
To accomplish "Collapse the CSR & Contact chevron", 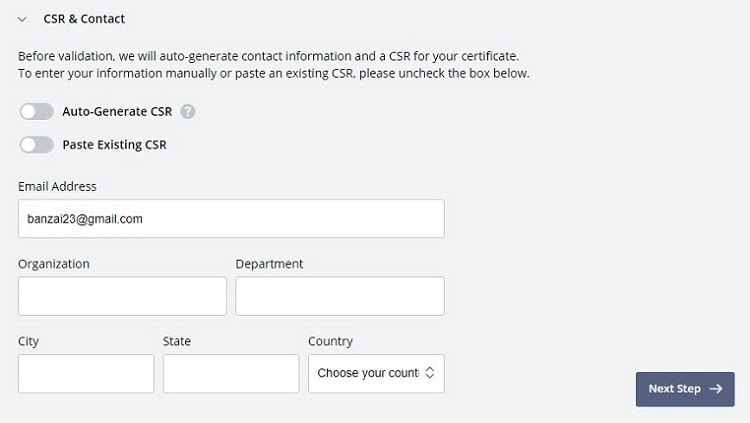I will (x=22, y=19).
